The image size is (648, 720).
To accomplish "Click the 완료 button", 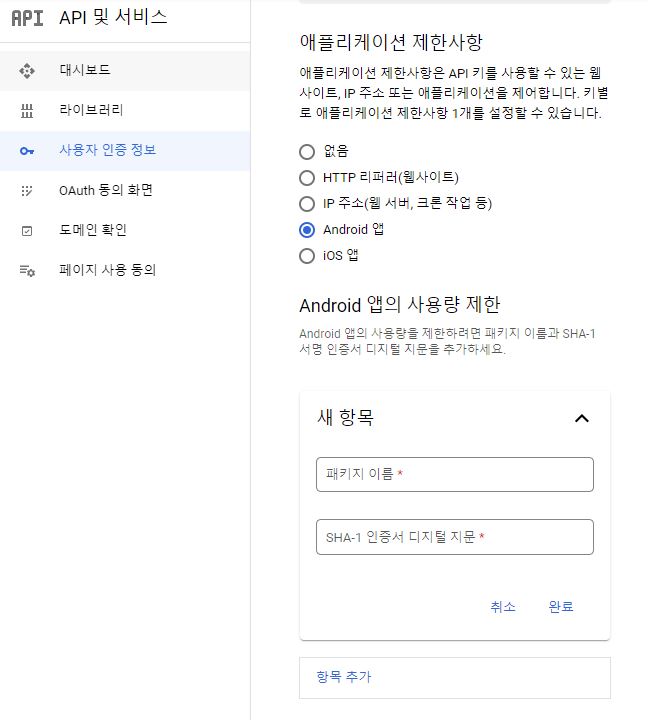I will [x=561, y=607].
